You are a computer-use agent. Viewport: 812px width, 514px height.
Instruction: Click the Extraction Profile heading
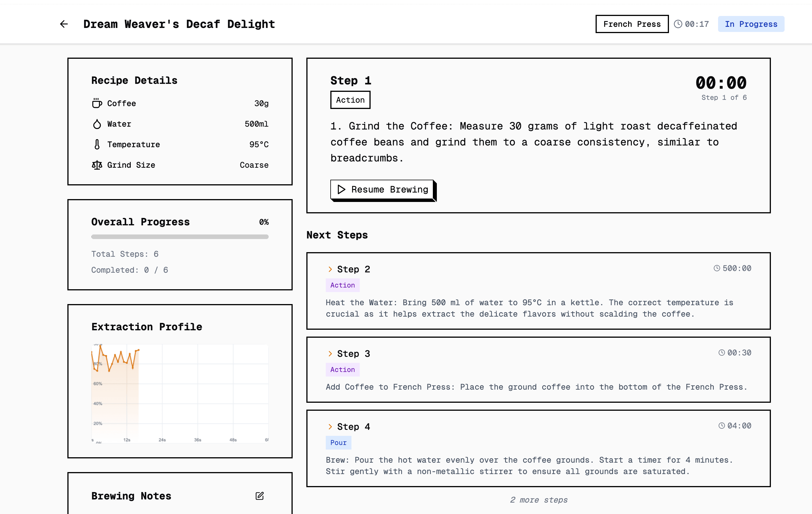(147, 327)
